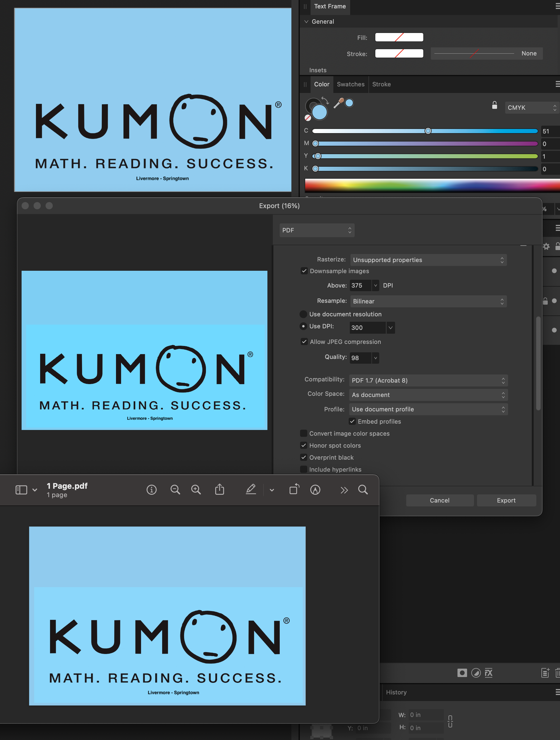Click the Yellow slider handle
This screenshot has width=560, height=740.
318,156
